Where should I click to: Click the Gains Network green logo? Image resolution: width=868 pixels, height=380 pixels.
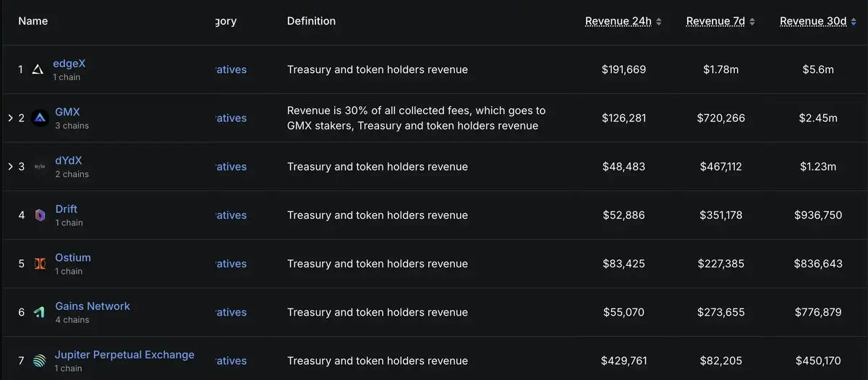point(41,312)
